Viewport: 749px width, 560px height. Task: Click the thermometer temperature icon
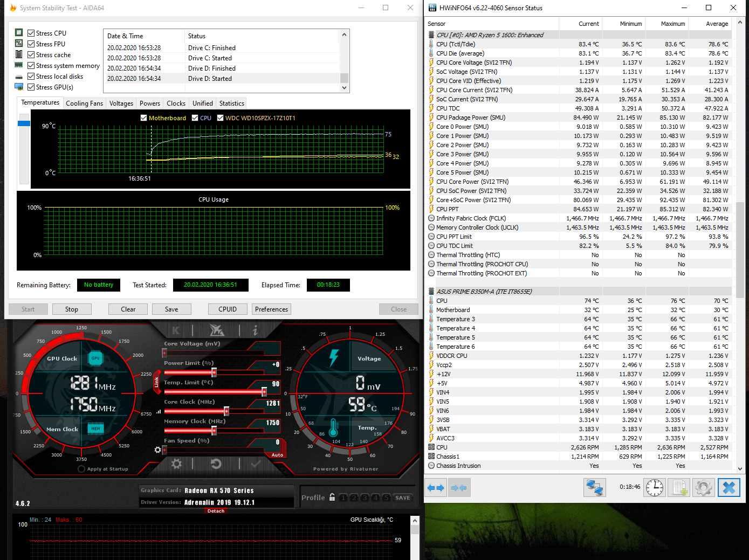[333, 428]
